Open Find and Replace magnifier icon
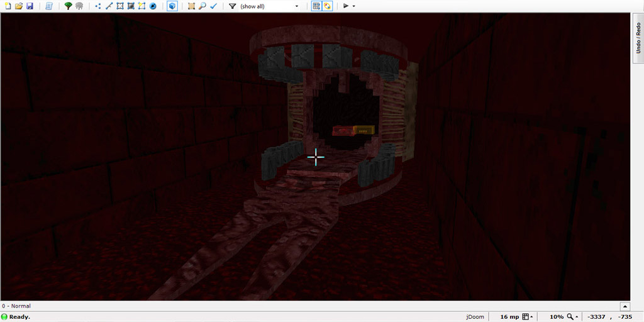 tap(202, 6)
